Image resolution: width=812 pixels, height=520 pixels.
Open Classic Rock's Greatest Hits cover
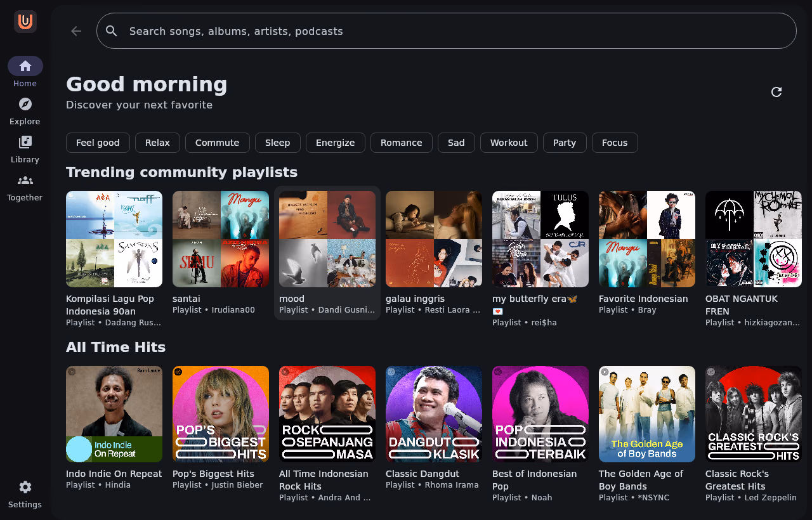[754, 414]
